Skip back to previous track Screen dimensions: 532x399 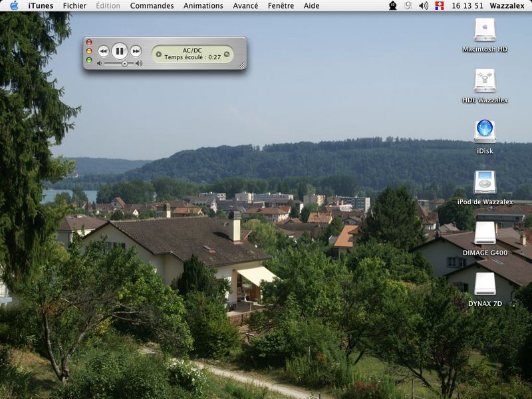[x=103, y=51]
